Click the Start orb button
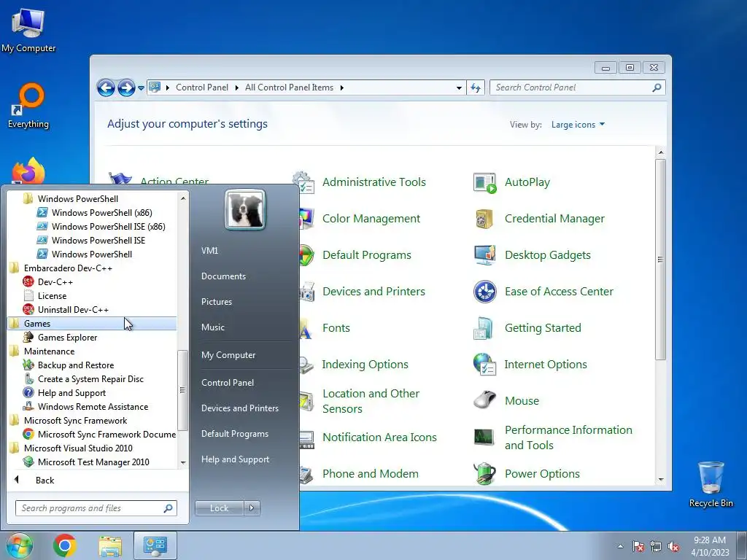 [20, 545]
